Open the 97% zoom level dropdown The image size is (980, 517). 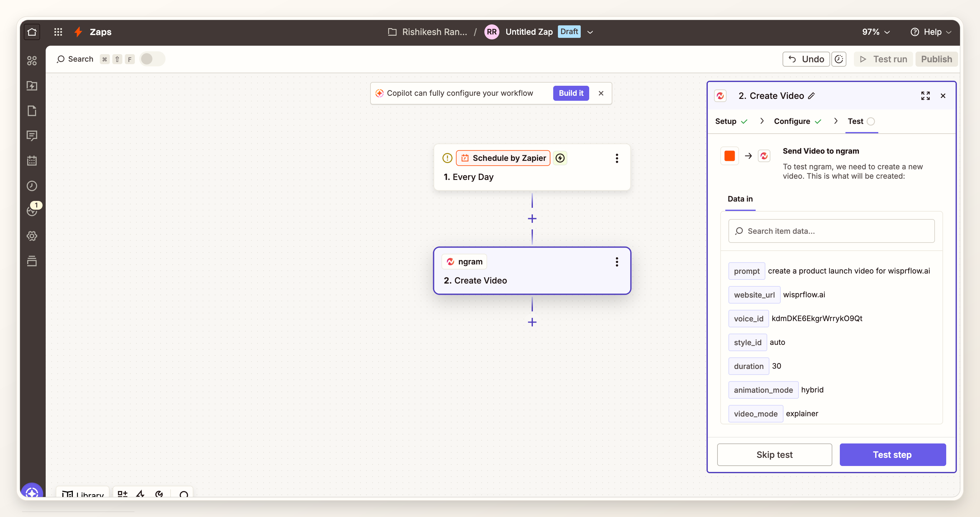coord(876,32)
